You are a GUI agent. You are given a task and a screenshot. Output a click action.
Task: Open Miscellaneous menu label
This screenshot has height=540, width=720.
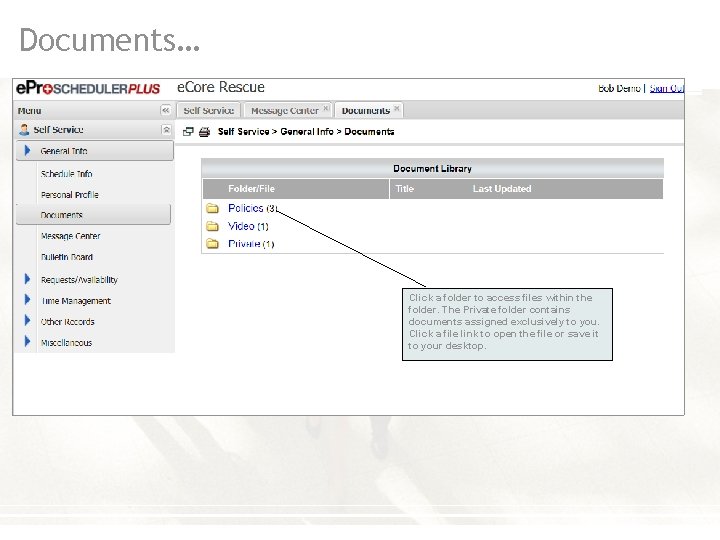[66, 343]
